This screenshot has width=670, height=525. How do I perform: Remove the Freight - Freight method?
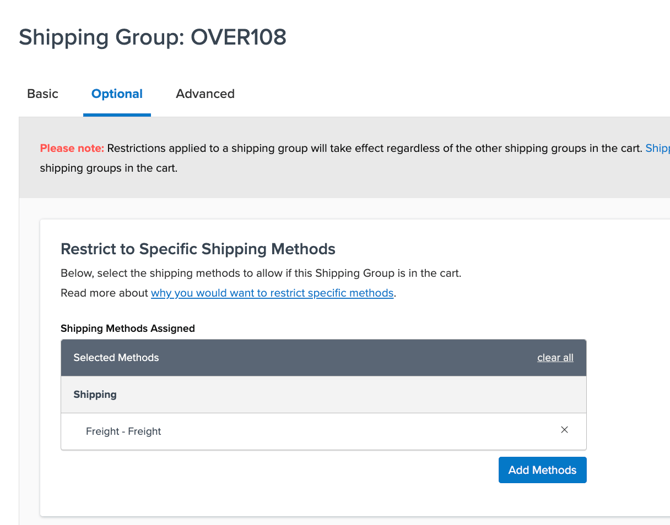coord(564,430)
